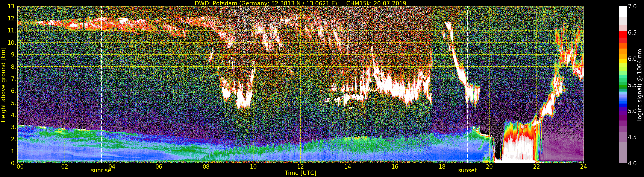Viewport: 644px width, 177px height.
Task: Click the y-axis tick label '6.'
Action: (x=13, y=91)
